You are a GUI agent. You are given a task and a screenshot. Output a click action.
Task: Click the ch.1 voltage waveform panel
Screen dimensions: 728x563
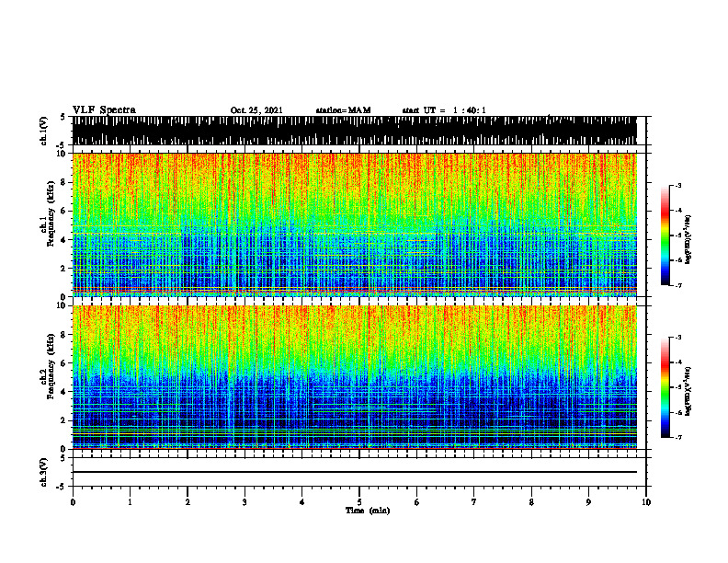[355, 131]
